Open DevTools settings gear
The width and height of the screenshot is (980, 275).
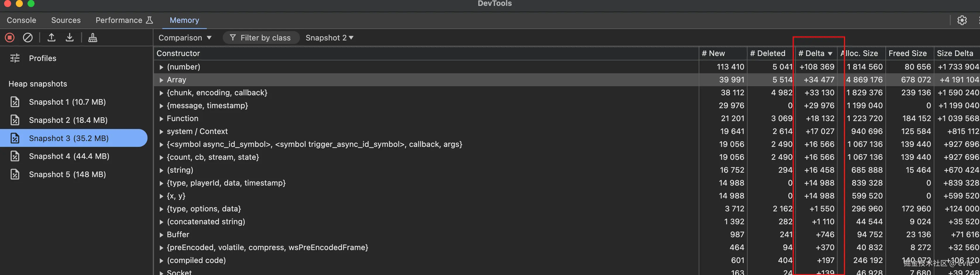pos(962,20)
